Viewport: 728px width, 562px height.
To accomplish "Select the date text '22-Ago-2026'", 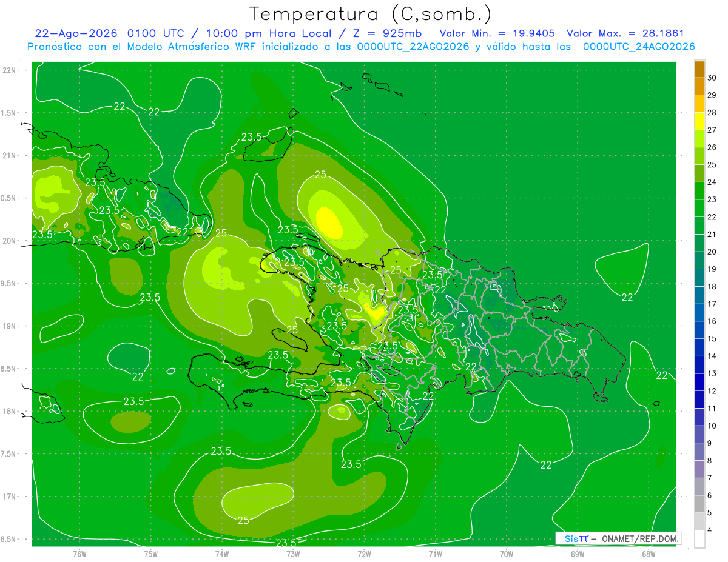I will (x=76, y=33).
